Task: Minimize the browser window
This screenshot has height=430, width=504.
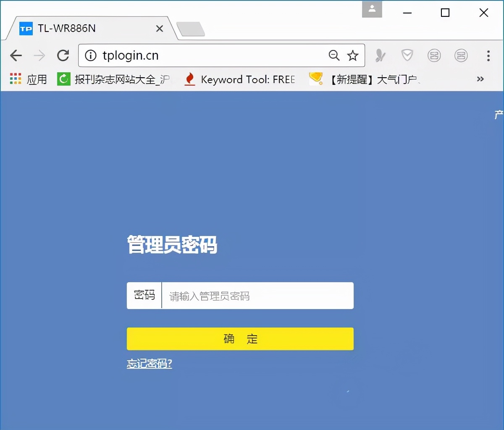Action: pyautogui.click(x=407, y=13)
